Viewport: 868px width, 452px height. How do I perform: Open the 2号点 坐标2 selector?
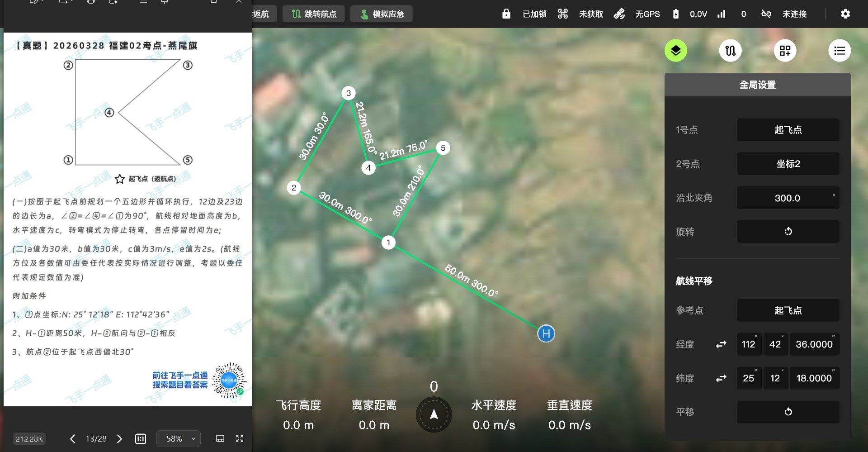(788, 164)
